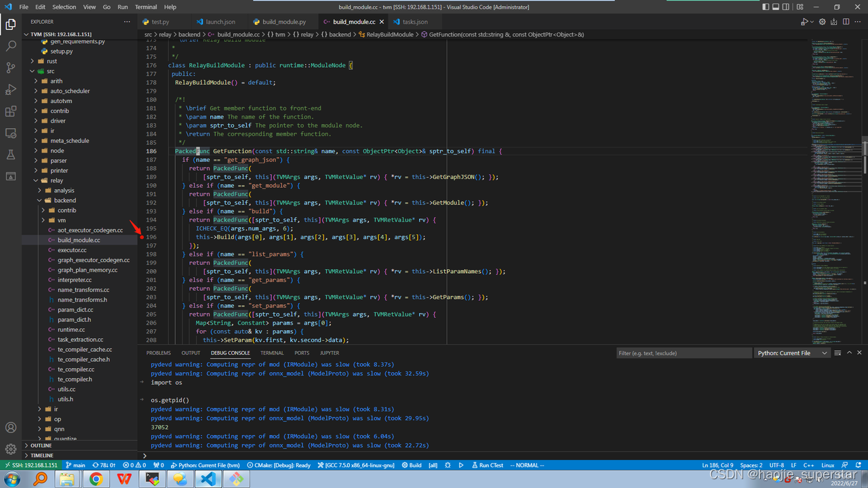Open the Python: Current File dropdown
This screenshot has height=488, width=868.
pyautogui.click(x=793, y=353)
